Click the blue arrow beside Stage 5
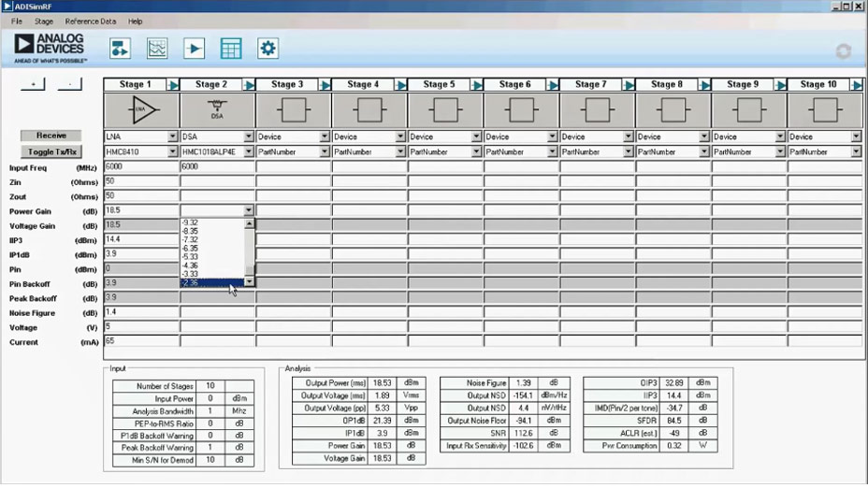Viewport: 868px width, 488px height. [478, 85]
